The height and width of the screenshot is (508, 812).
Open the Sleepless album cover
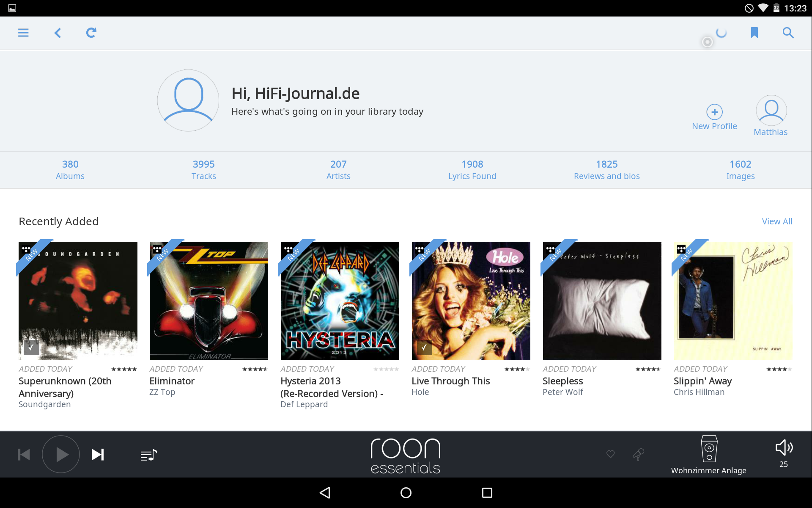(x=602, y=301)
